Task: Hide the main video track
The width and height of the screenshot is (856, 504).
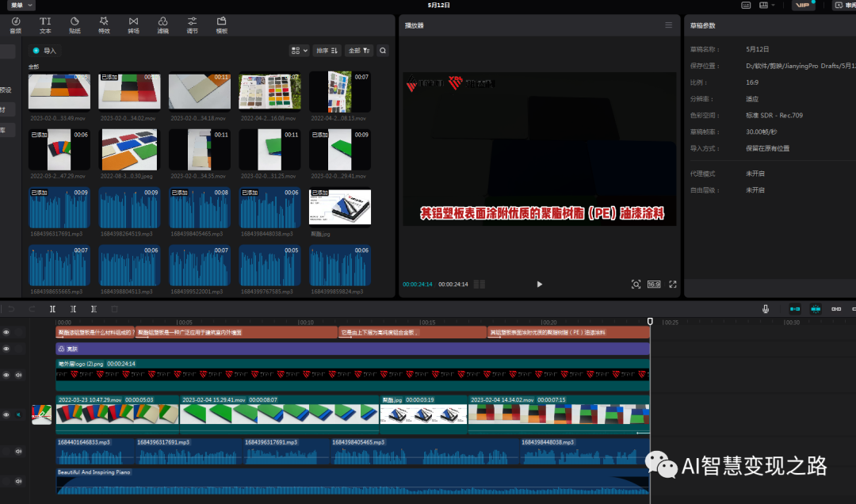Action: [x=6, y=415]
